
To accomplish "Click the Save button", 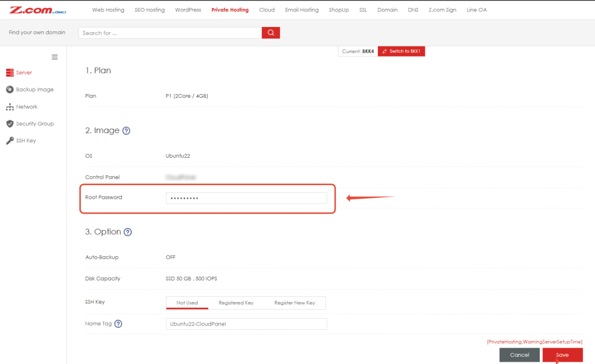I will pos(562,355).
